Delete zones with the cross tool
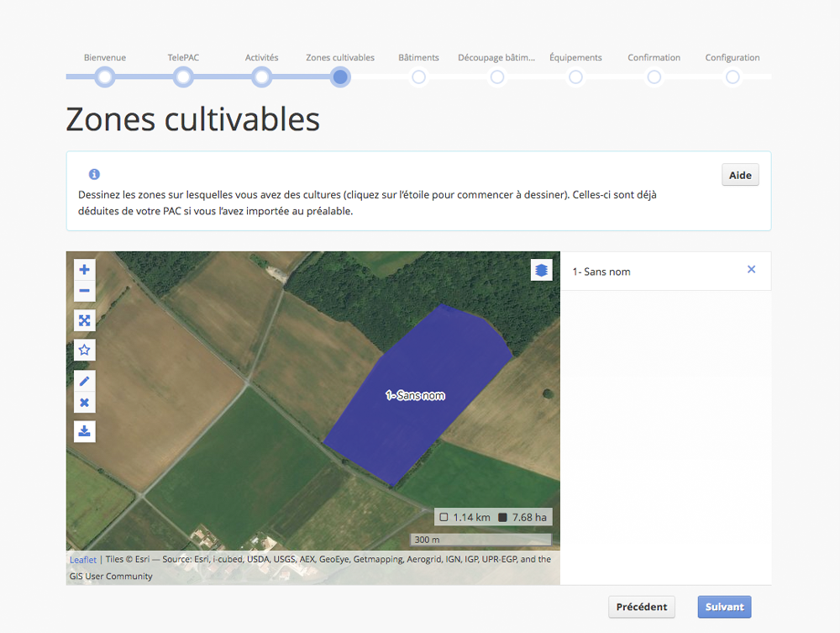Screen dimensions: 840x633 click(x=84, y=403)
